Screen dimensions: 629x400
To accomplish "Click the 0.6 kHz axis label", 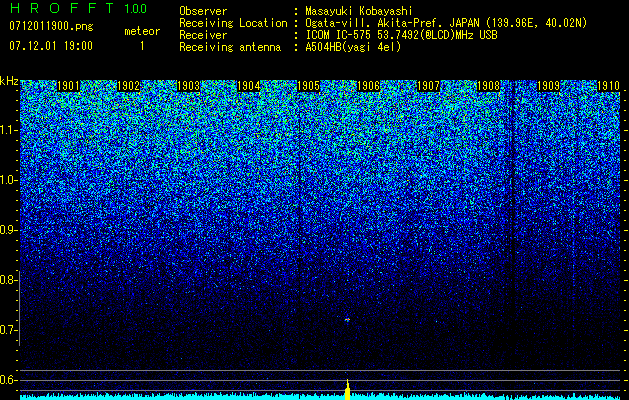I will click(7, 380).
